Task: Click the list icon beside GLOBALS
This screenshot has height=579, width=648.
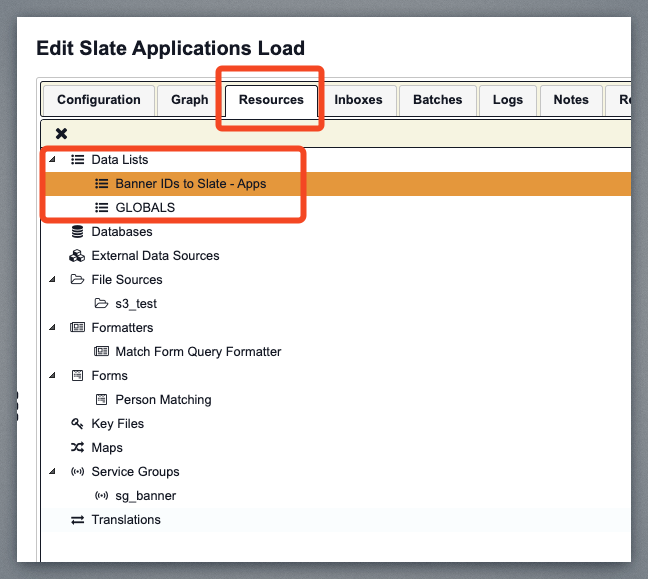Action: (102, 207)
